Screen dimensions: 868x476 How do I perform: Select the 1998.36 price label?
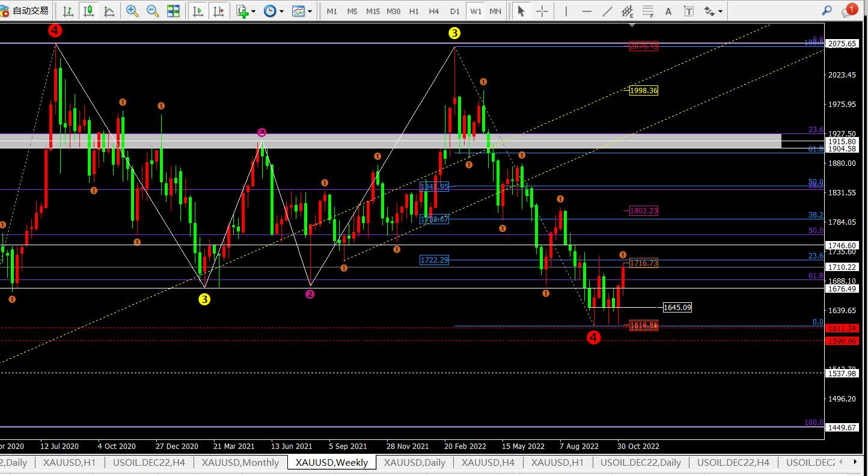[644, 91]
